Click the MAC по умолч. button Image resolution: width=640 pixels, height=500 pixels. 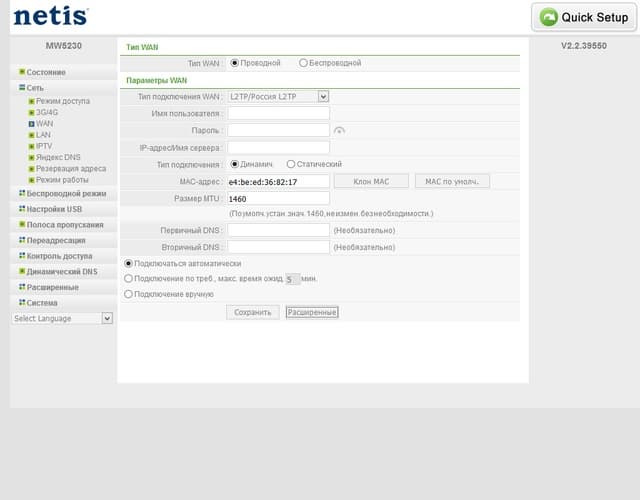452,182
